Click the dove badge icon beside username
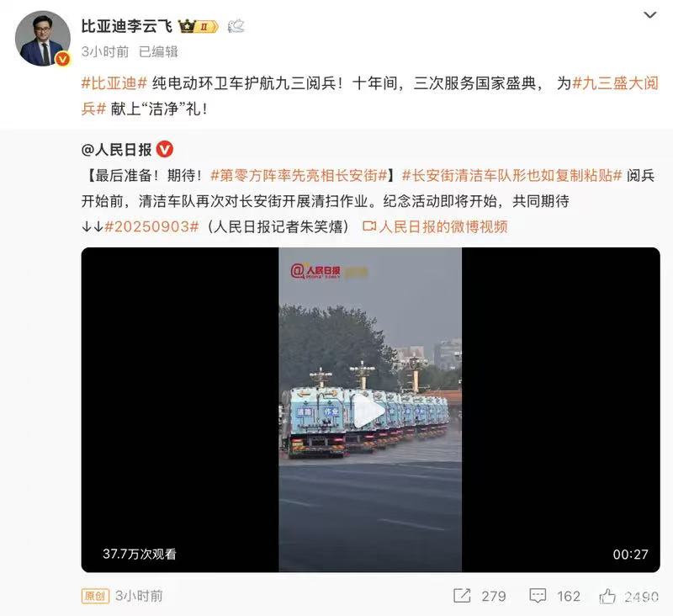This screenshot has height=616, width=673. 236,27
